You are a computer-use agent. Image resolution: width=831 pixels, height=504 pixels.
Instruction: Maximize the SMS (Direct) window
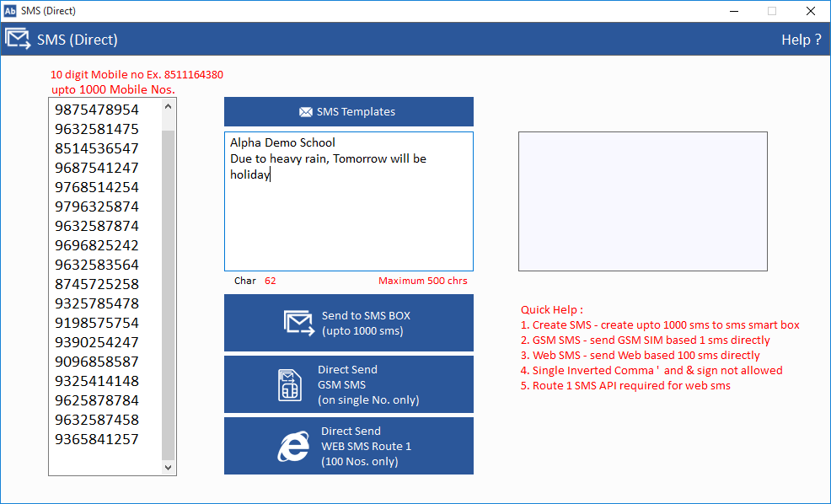point(771,11)
